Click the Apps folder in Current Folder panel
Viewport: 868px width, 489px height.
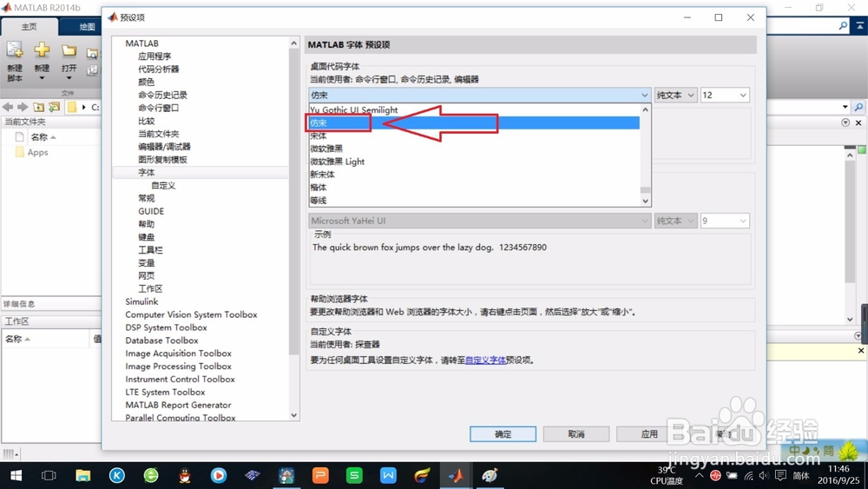[x=32, y=152]
